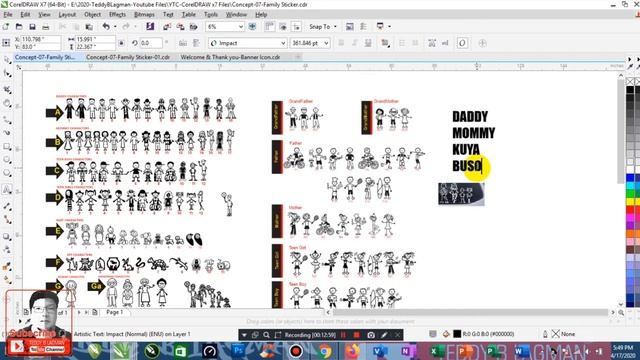Viewport: 640px width, 360px height.
Task: Open the undo history dropdown arrow
Action: pyautogui.click(x=115, y=27)
